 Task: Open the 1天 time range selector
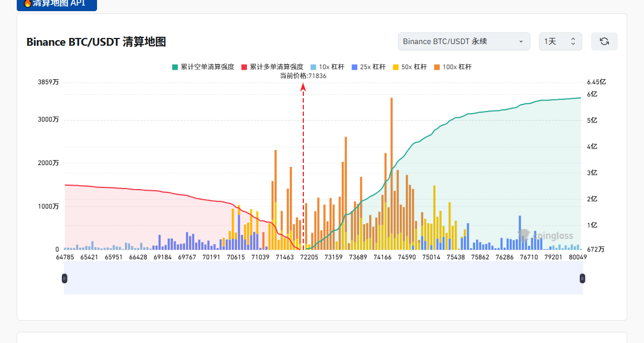pos(560,41)
